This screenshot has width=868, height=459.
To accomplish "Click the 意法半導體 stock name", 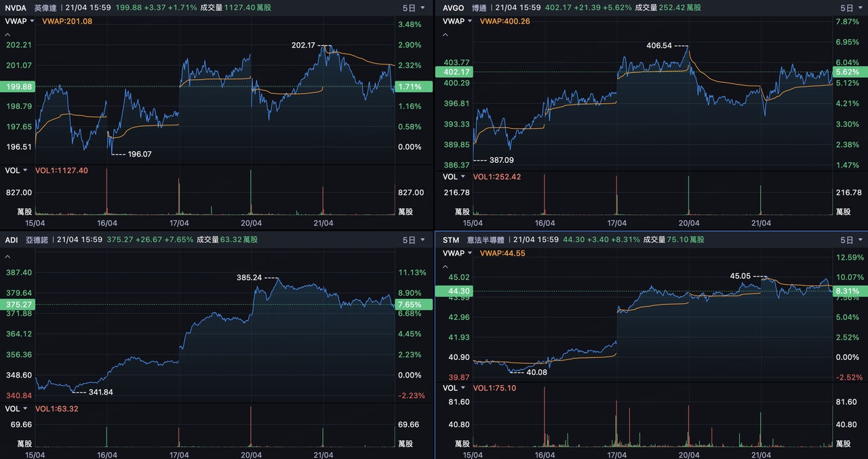I will tap(487, 240).
